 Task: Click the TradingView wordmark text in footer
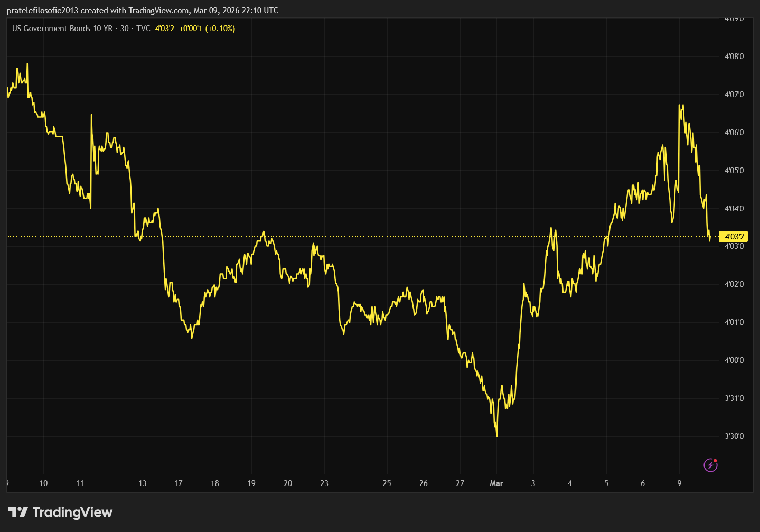[x=72, y=512]
